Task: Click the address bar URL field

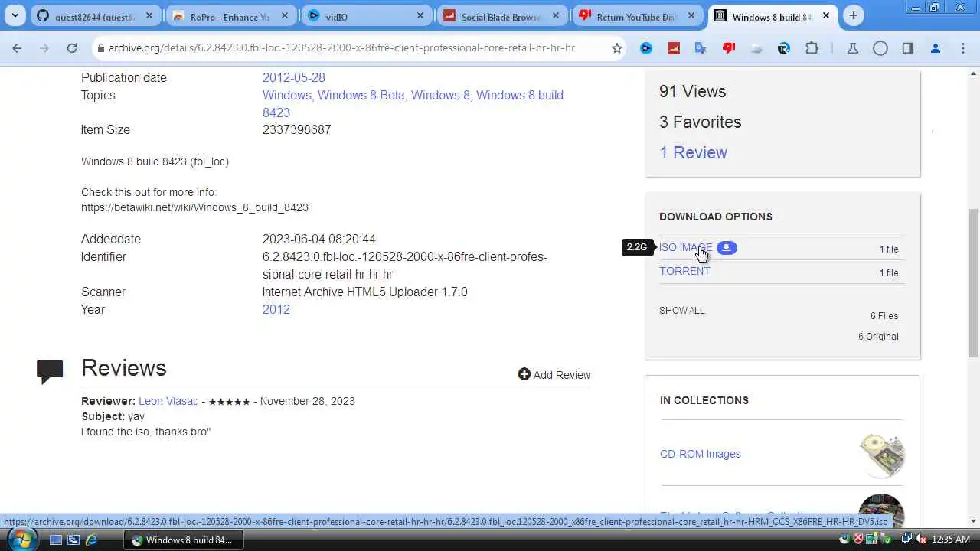Action: [341, 47]
